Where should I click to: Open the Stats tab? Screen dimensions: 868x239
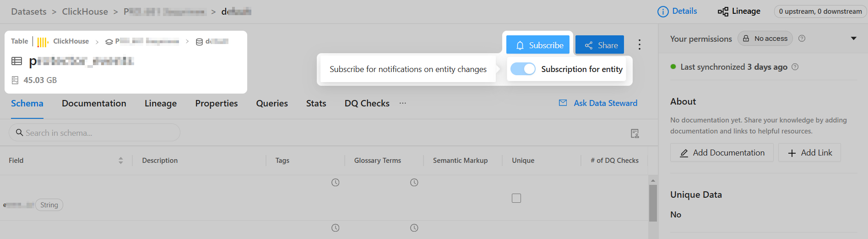click(x=316, y=104)
